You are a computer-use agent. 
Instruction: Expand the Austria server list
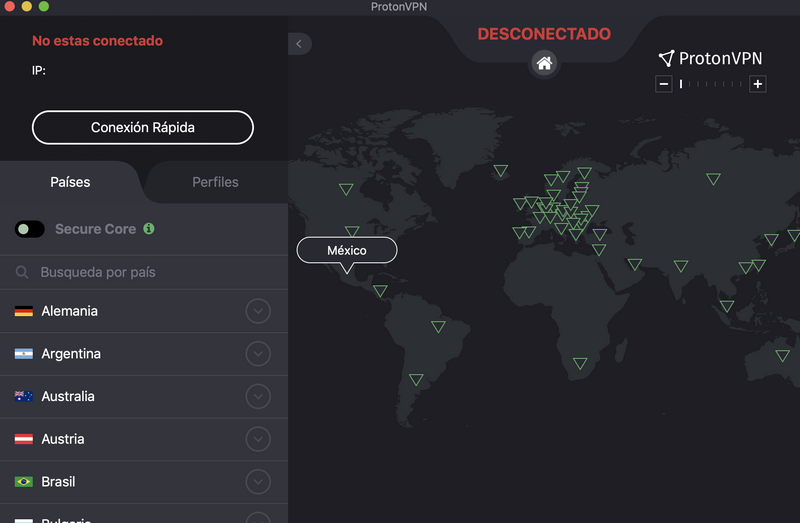pos(258,439)
